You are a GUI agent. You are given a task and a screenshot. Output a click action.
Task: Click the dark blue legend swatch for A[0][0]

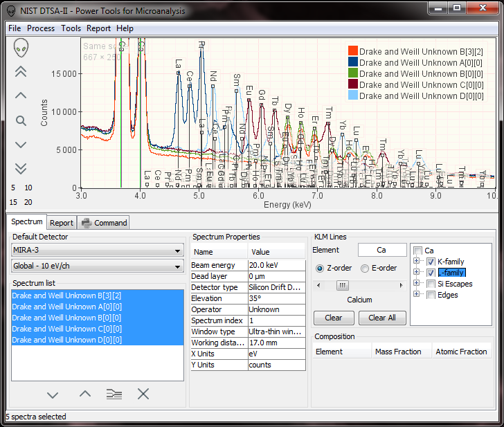pyautogui.click(x=353, y=62)
